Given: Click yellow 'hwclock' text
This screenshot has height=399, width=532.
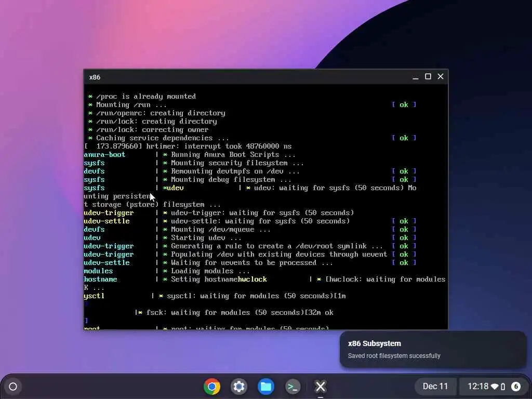Looking at the screenshot, I should click(x=252, y=279).
